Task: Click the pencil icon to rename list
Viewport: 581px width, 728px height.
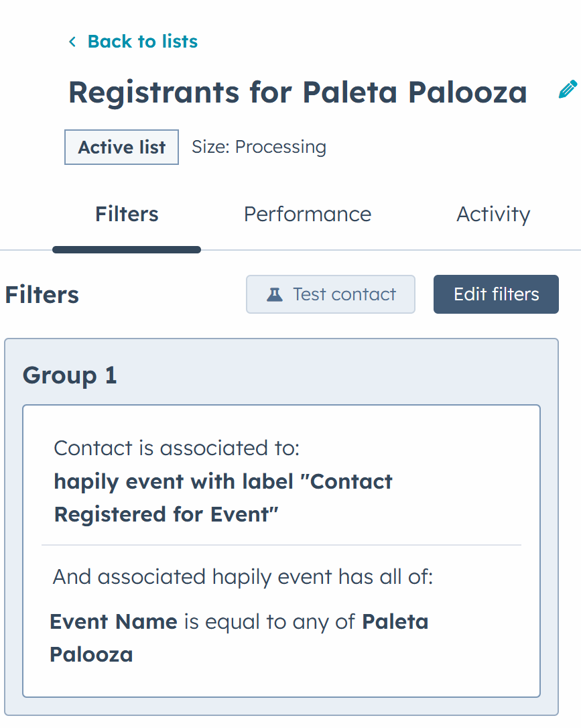Action: click(568, 90)
